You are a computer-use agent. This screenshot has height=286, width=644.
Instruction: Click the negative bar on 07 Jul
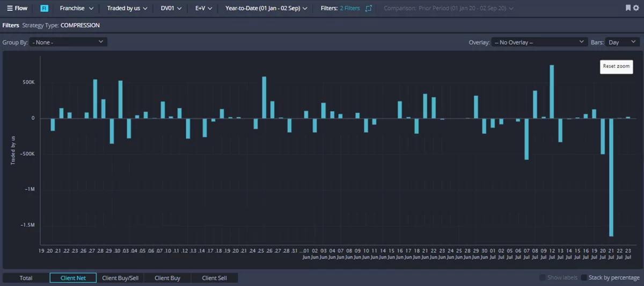(x=526, y=139)
